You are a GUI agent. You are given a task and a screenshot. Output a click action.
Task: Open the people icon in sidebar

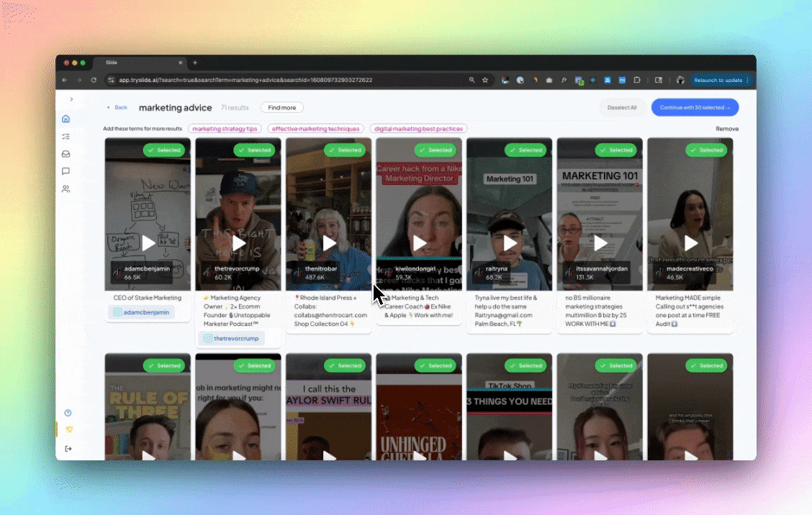pyautogui.click(x=66, y=189)
